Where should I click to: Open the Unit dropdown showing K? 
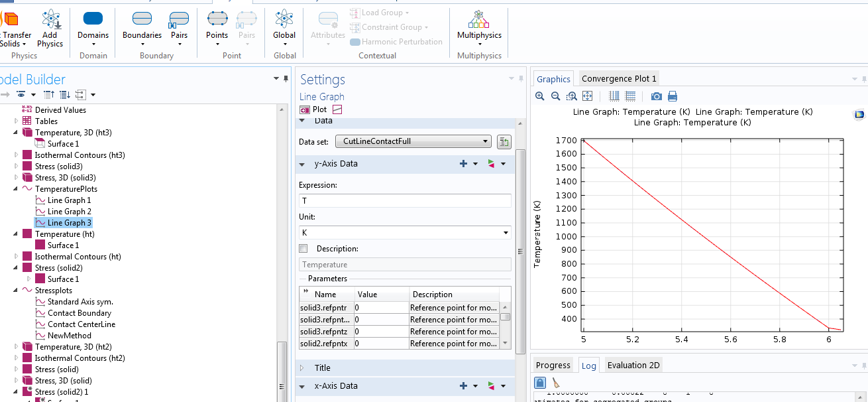(x=405, y=233)
